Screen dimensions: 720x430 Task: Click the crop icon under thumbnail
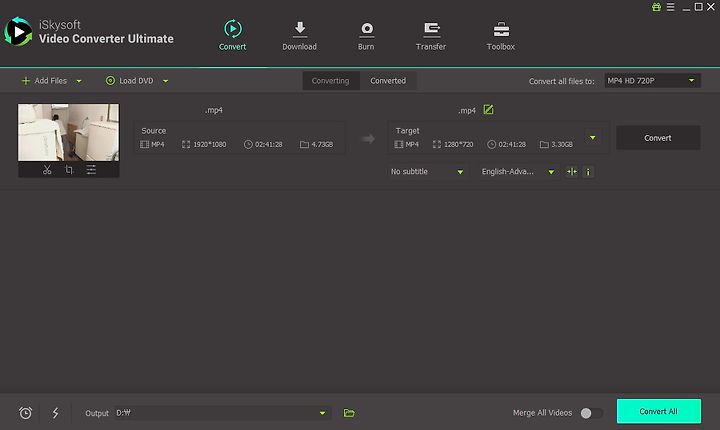(69, 170)
